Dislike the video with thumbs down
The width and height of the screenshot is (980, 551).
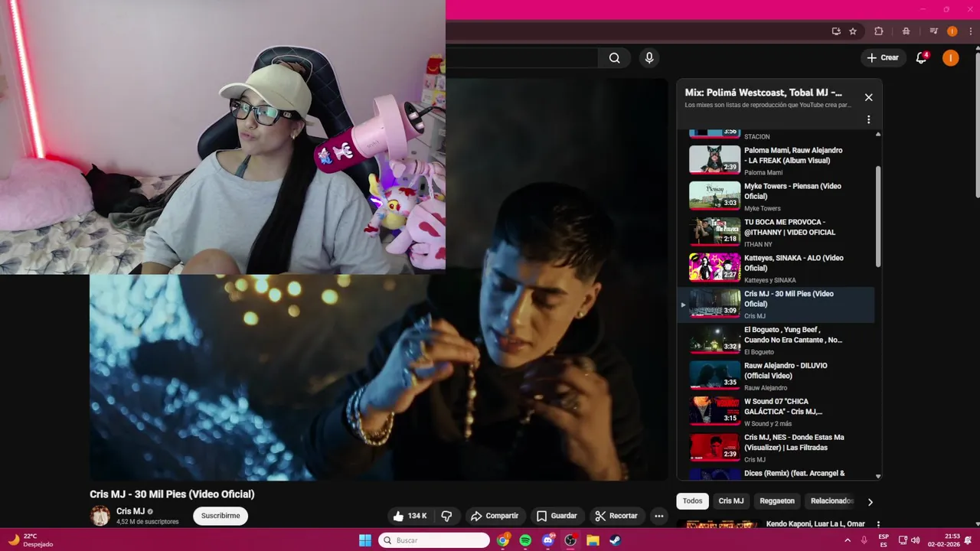446,516
